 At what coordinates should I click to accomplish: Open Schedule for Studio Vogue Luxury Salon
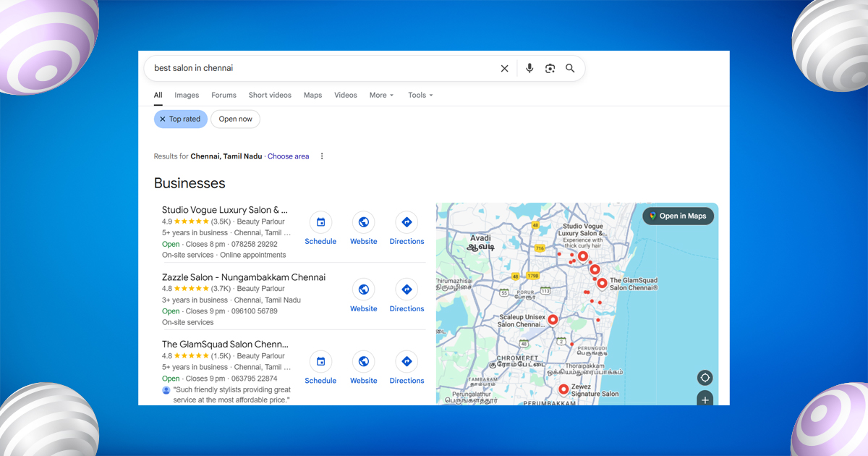tap(320, 222)
